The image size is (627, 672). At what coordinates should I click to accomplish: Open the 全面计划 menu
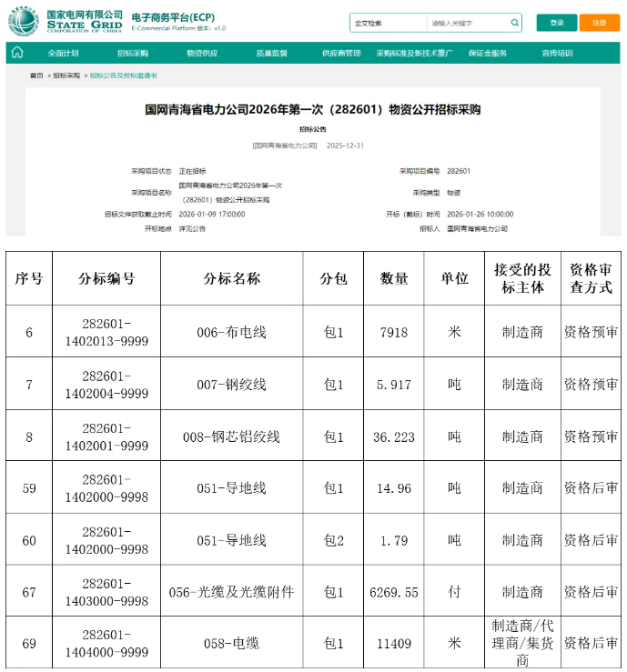pos(64,54)
